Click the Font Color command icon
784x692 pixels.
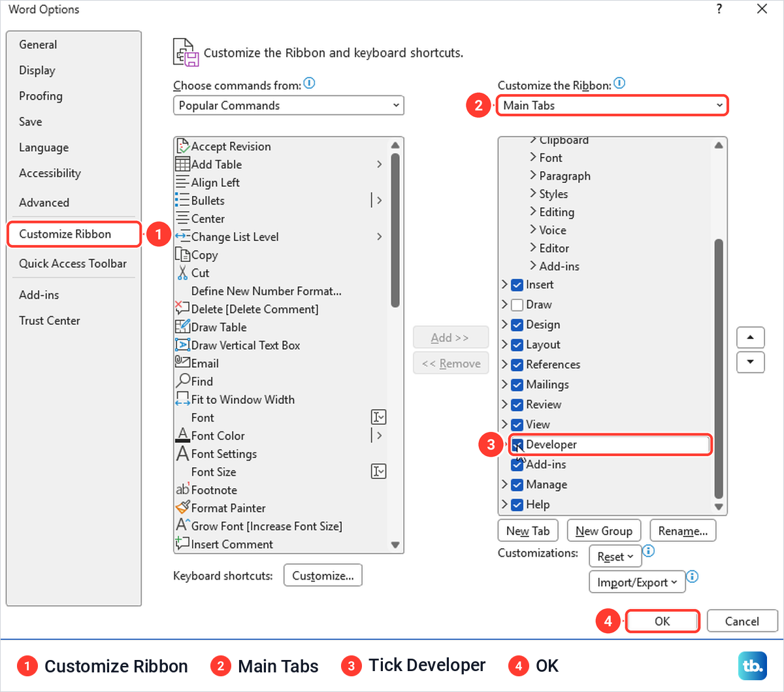tap(183, 435)
